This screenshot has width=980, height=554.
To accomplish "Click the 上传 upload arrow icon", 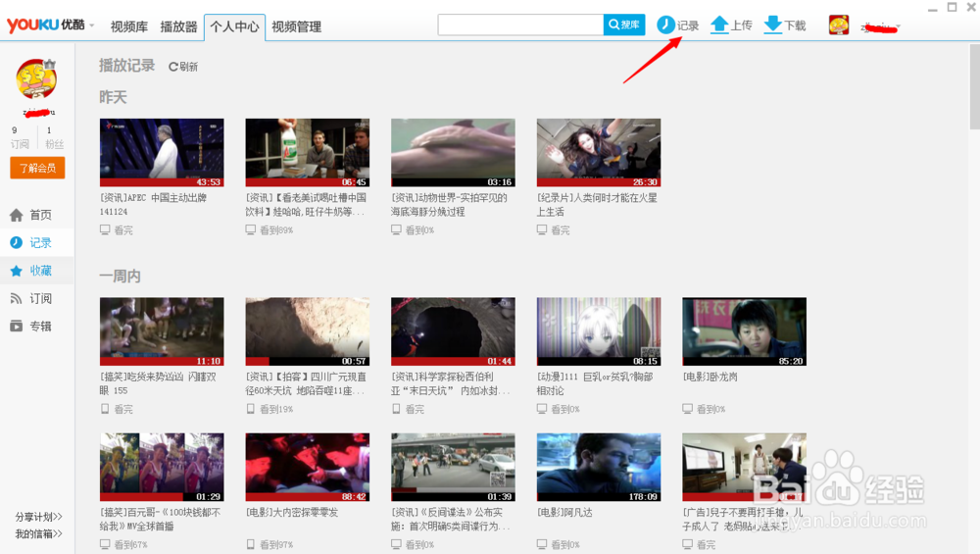I will point(720,25).
